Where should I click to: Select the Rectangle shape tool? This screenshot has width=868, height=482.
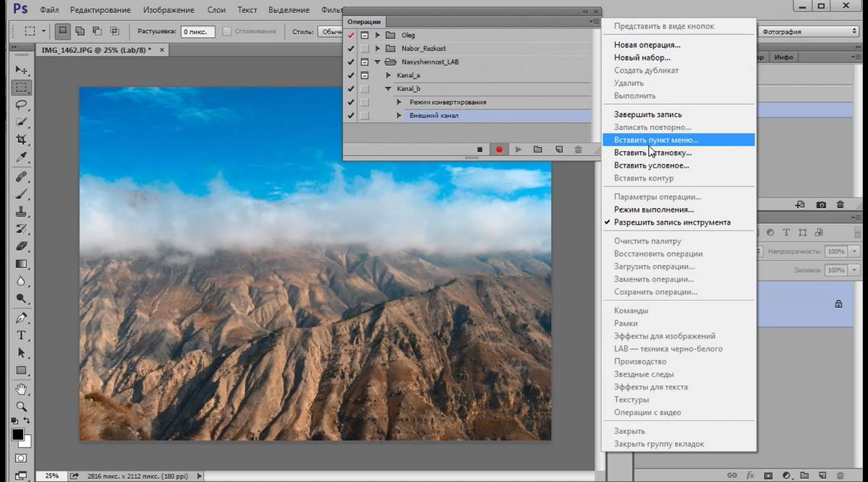22,370
